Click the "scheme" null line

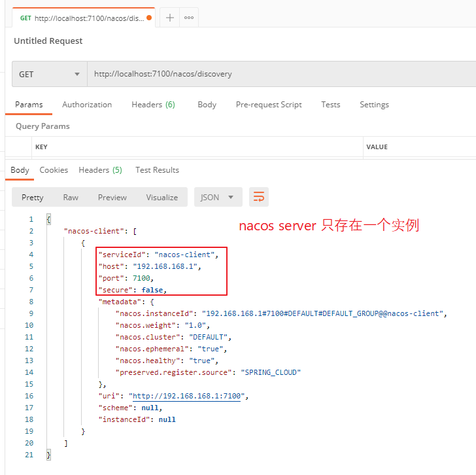130,408
